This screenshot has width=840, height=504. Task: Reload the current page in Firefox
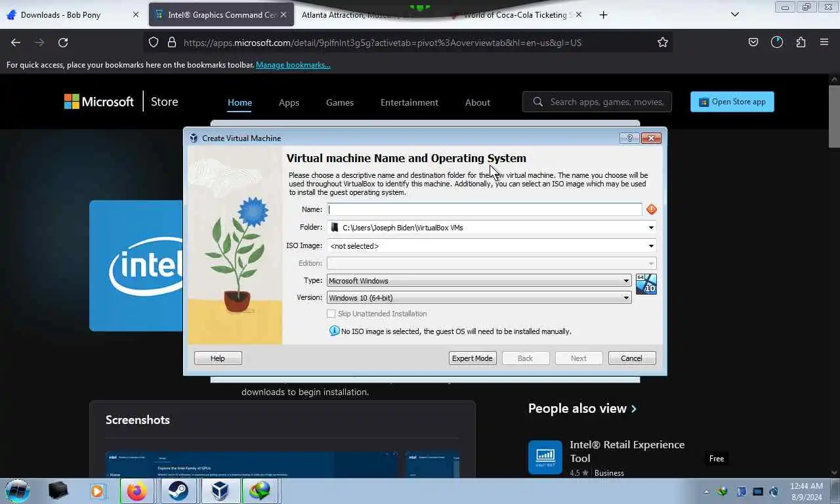click(63, 42)
